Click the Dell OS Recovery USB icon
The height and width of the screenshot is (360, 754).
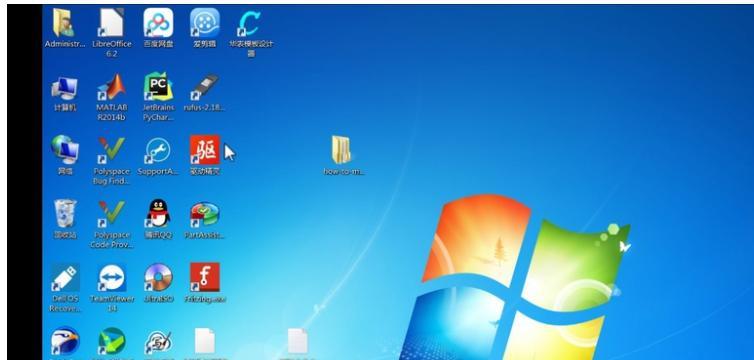tap(65, 277)
